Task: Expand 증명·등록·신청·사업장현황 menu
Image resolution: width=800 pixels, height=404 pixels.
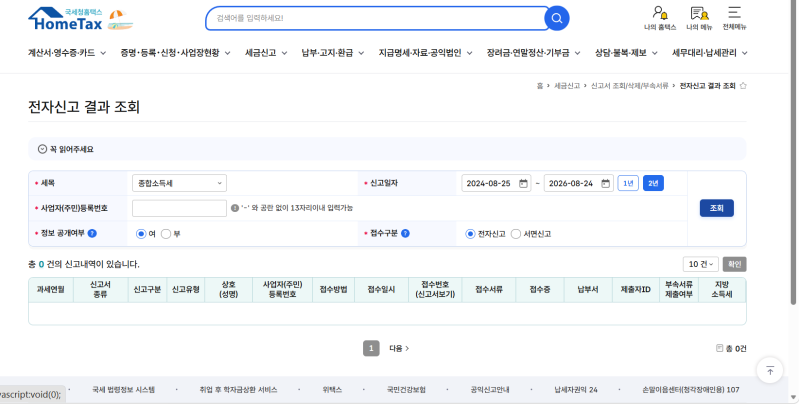Action: pyautogui.click(x=176, y=53)
